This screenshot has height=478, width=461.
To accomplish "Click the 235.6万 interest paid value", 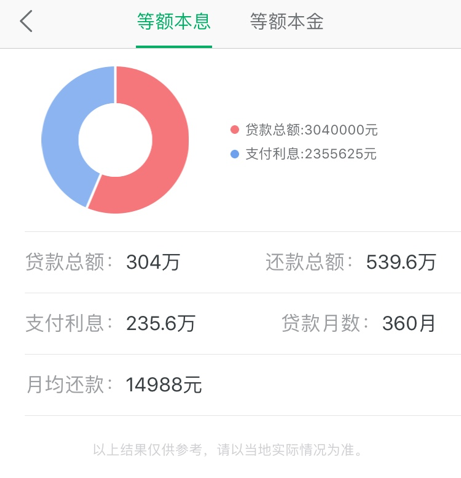I will pos(160,323).
